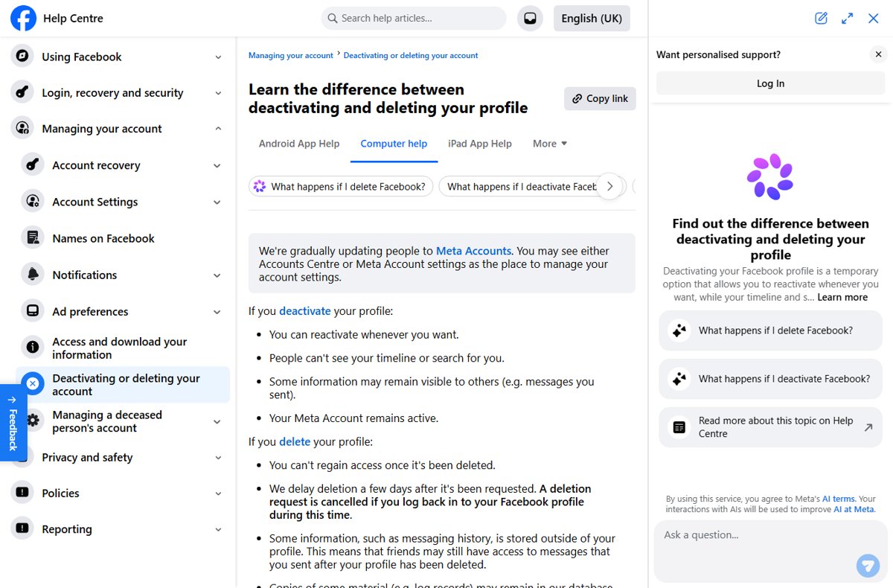This screenshot has width=893, height=588.
Task: Click the Login, recovery and security key icon
Action: (x=23, y=92)
